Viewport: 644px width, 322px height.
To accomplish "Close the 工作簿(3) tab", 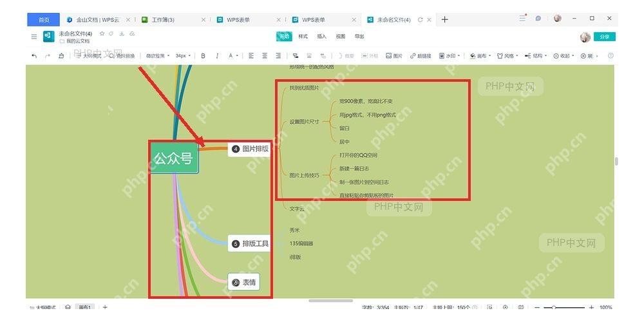I will (204, 20).
